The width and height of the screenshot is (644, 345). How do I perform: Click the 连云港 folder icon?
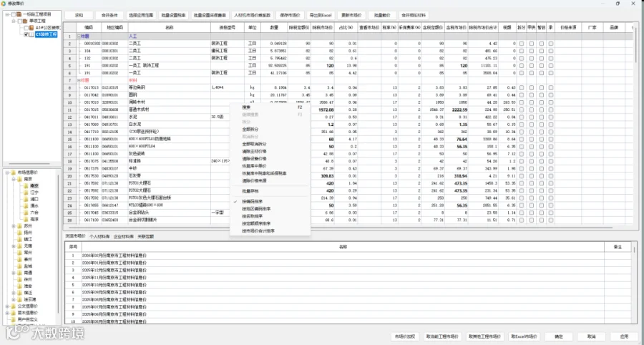[x=19, y=299]
